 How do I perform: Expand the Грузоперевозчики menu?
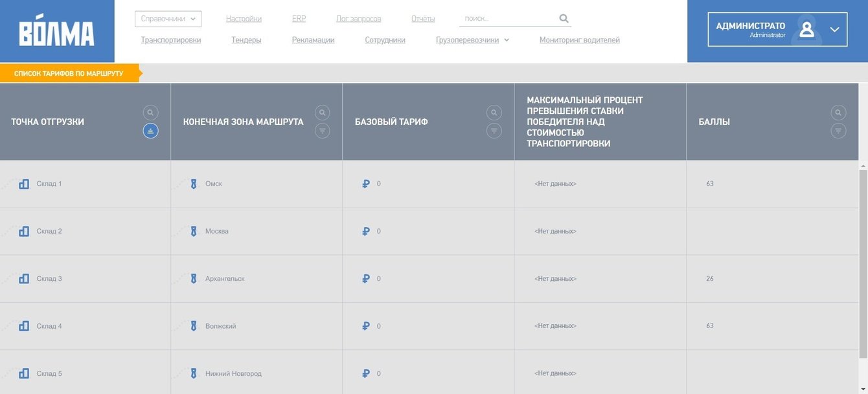472,40
